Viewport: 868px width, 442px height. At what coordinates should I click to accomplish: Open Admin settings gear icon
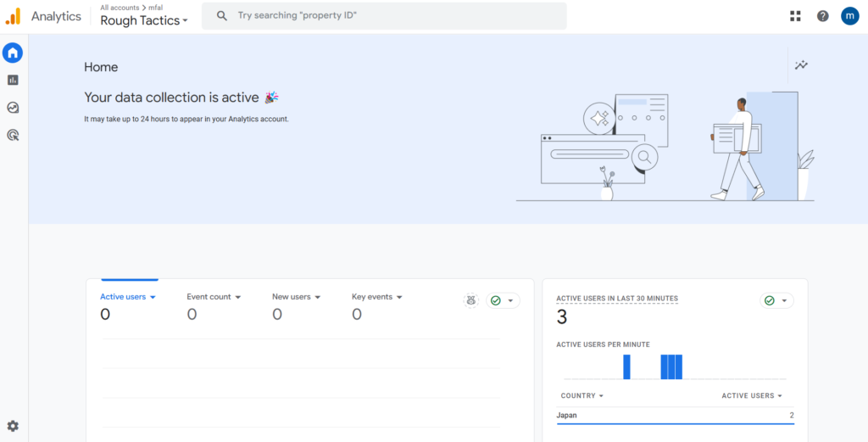[13, 426]
